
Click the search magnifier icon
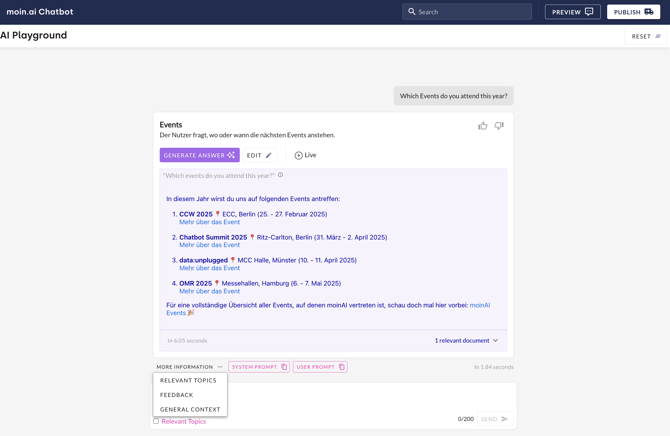(x=412, y=12)
